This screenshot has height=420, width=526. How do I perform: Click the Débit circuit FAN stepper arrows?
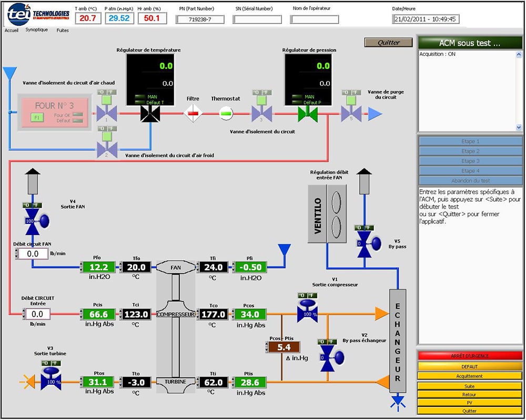pyautogui.click(x=16, y=254)
